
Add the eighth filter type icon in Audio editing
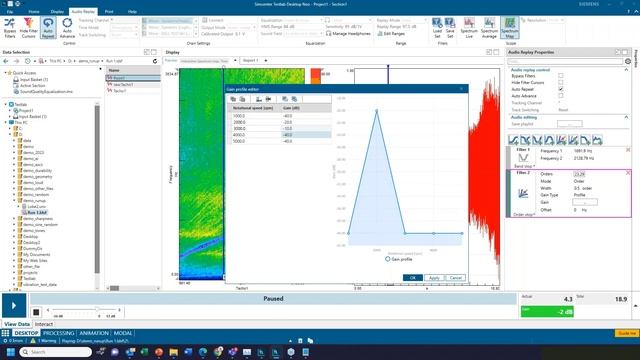pos(597,140)
